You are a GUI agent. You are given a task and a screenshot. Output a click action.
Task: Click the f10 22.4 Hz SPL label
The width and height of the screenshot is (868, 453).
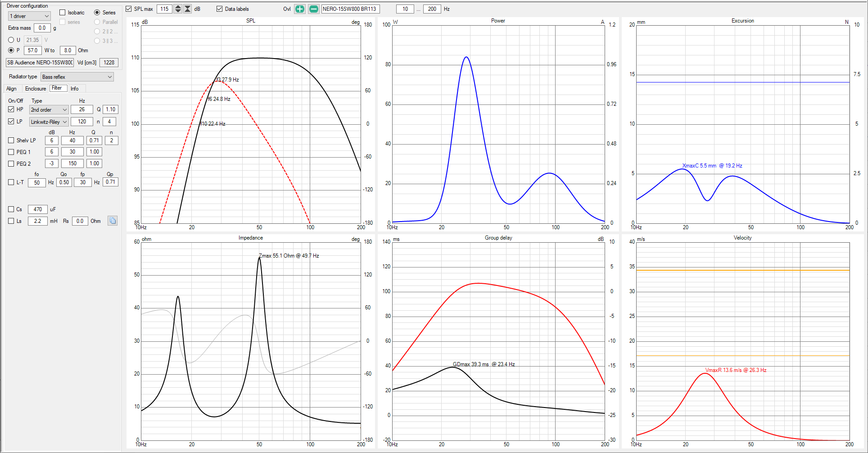[213, 124]
